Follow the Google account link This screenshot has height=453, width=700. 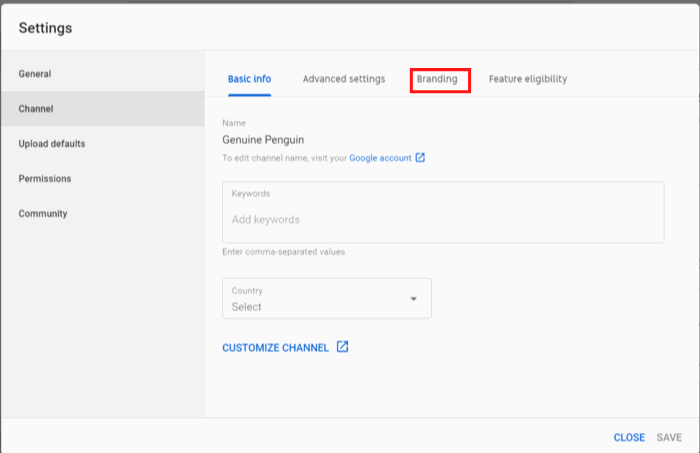[380, 158]
